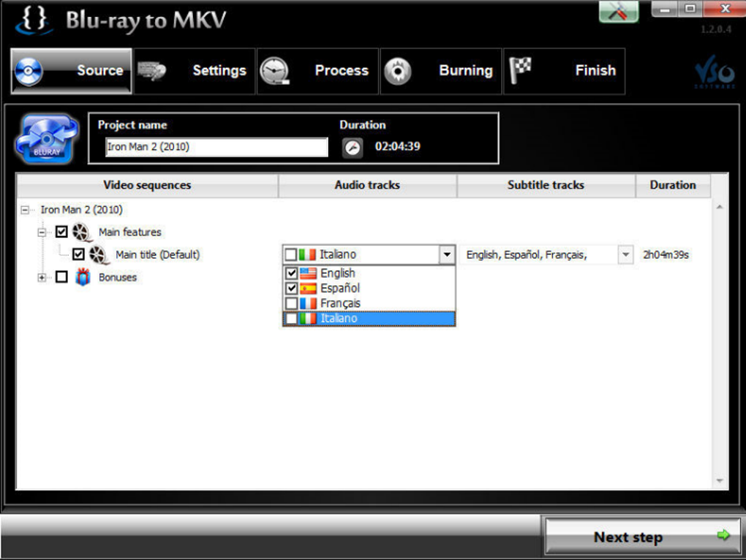Select the Iron Man 2 (2010) tree item

click(x=81, y=210)
